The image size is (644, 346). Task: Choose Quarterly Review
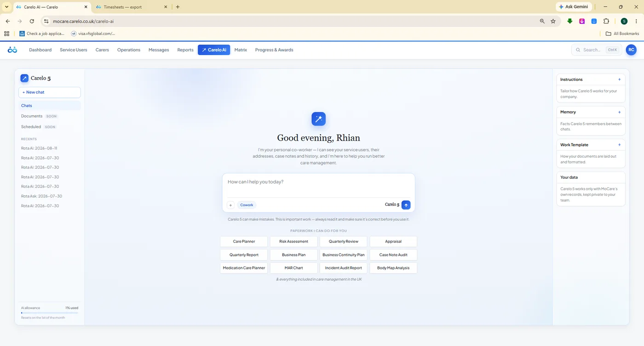point(344,241)
